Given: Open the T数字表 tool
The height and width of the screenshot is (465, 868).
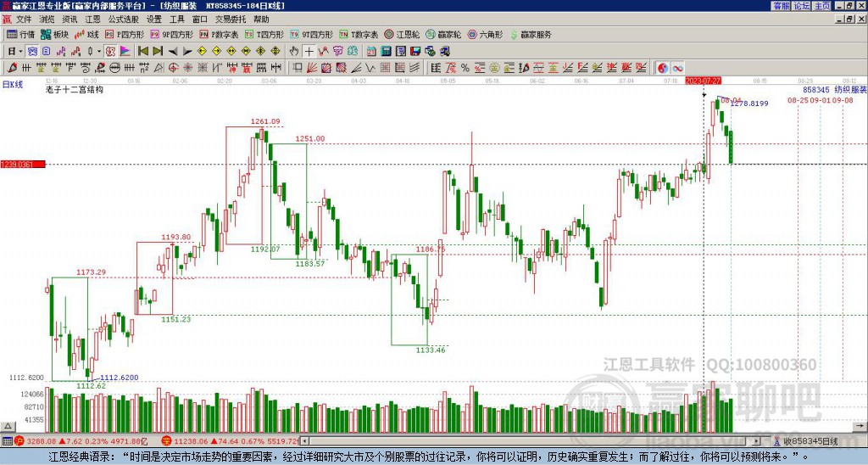Looking at the screenshot, I should [359, 34].
